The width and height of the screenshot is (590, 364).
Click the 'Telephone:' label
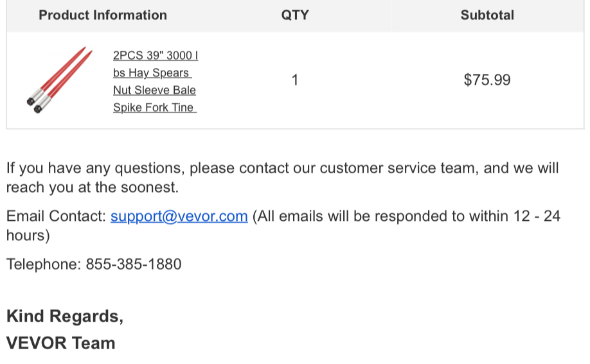coord(44,264)
